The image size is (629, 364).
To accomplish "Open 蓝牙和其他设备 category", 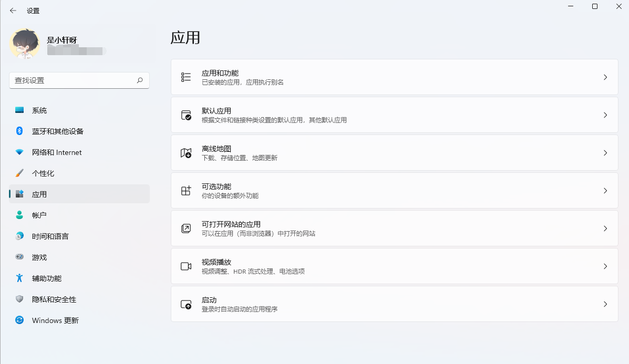I will (x=79, y=131).
